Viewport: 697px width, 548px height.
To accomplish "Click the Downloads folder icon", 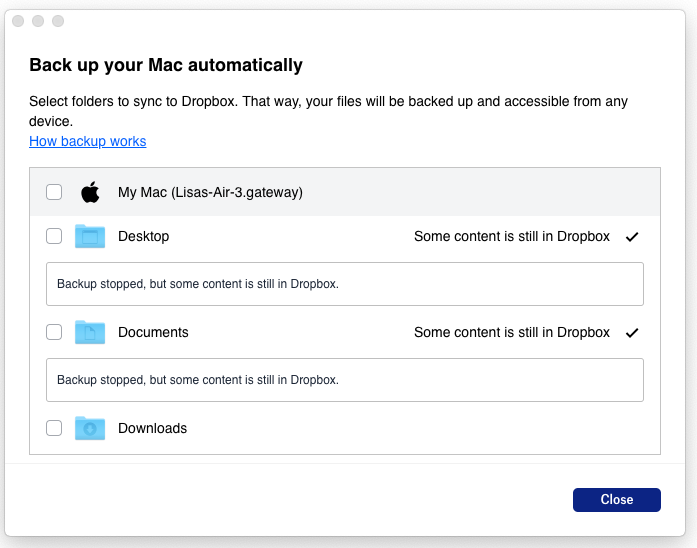I will [x=90, y=428].
